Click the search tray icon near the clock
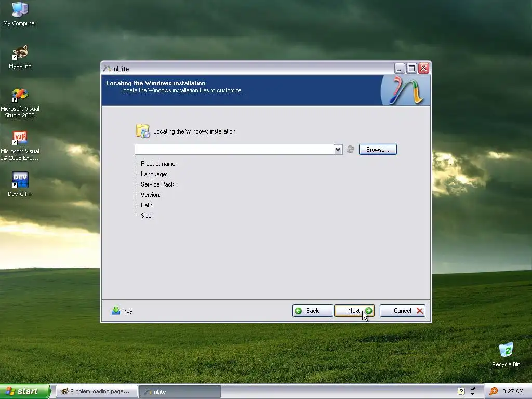Screen dimensions: 532x399 click(494, 391)
